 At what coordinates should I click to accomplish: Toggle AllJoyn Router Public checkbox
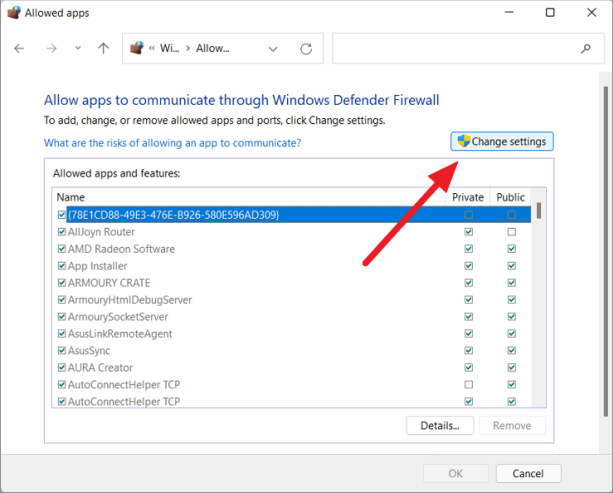(x=511, y=232)
